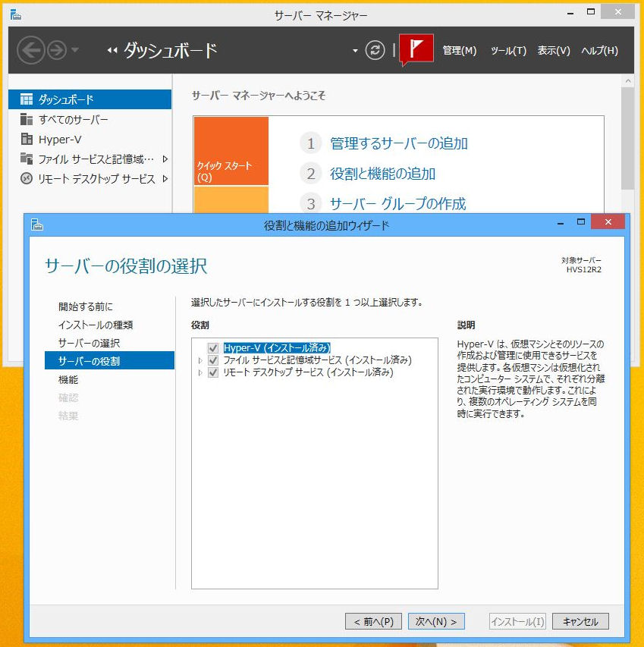Click the forward arrow in Server Manager
Image resolution: width=644 pixels, height=647 pixels.
coord(57,50)
